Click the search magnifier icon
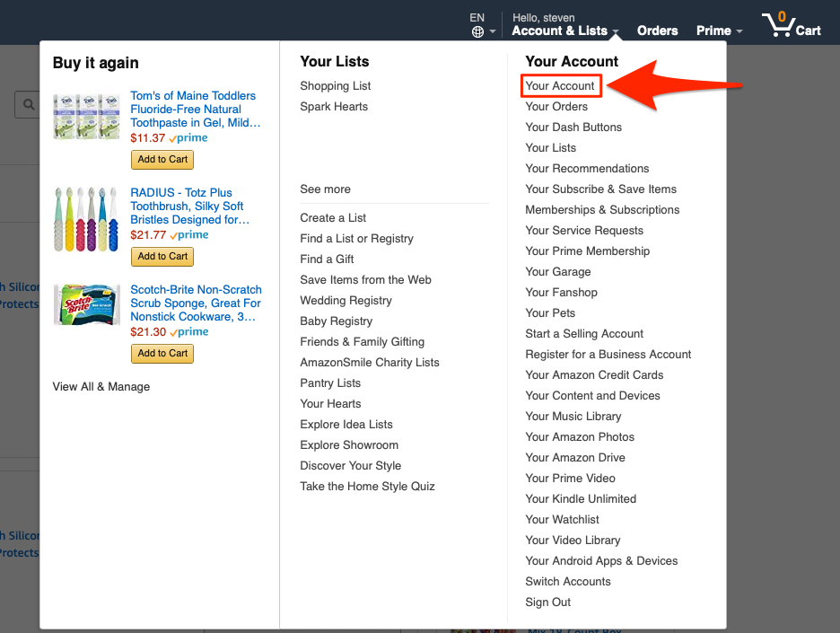Image resolution: width=840 pixels, height=633 pixels. [x=29, y=105]
